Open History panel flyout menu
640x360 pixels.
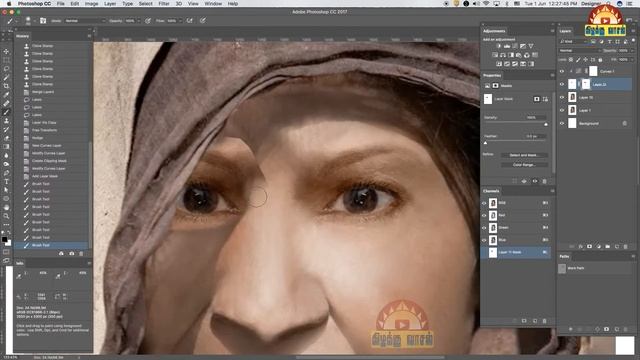[89, 36]
